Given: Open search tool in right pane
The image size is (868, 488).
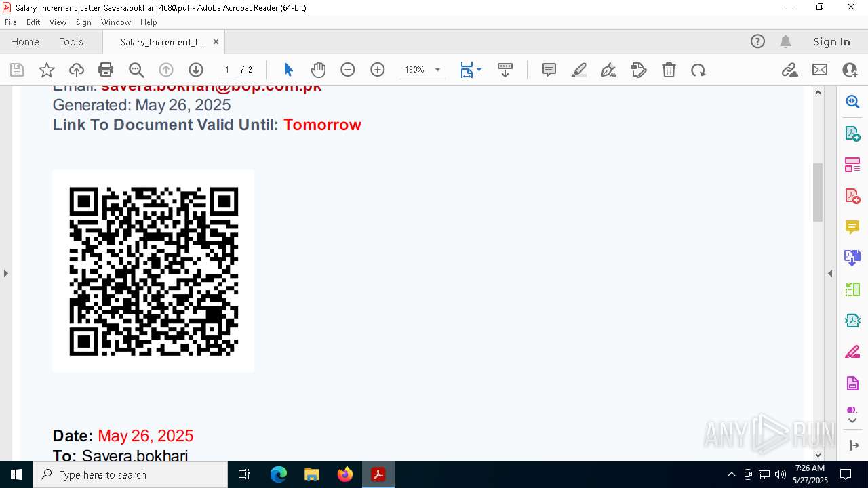Looking at the screenshot, I should pos(852,102).
